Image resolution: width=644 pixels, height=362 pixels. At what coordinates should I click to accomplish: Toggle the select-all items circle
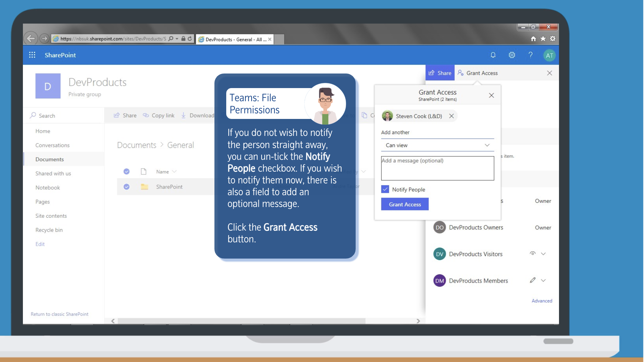(x=127, y=172)
